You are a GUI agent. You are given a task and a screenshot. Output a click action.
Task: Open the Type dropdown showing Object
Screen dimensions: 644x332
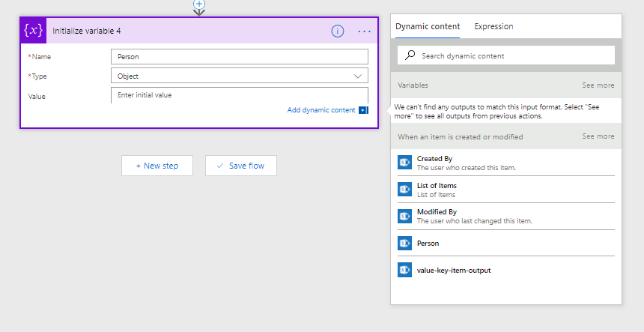[240, 76]
